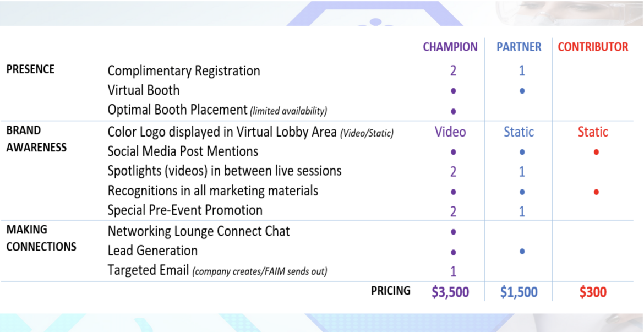Screen dimensions: 644x332
Task: Click the Virtual Booth row label
Action: pos(143,90)
